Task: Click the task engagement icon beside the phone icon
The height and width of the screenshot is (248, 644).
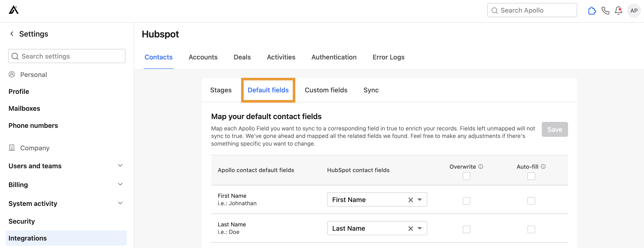Action: pyautogui.click(x=592, y=10)
